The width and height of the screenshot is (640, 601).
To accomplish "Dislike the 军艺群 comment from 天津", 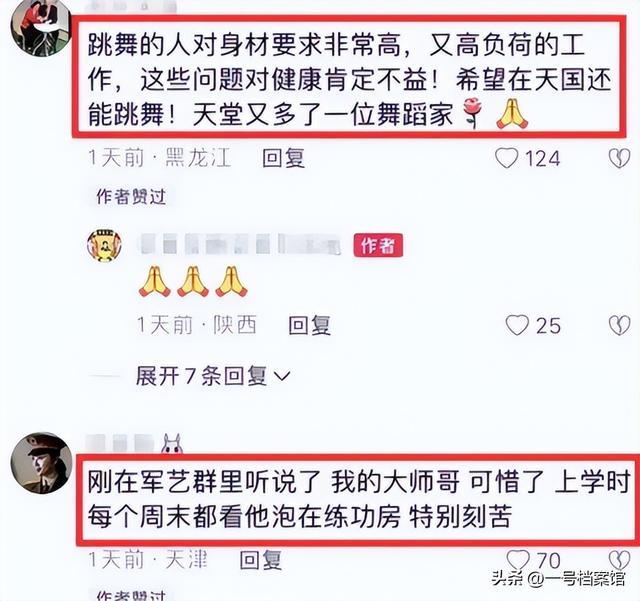I will point(619,559).
